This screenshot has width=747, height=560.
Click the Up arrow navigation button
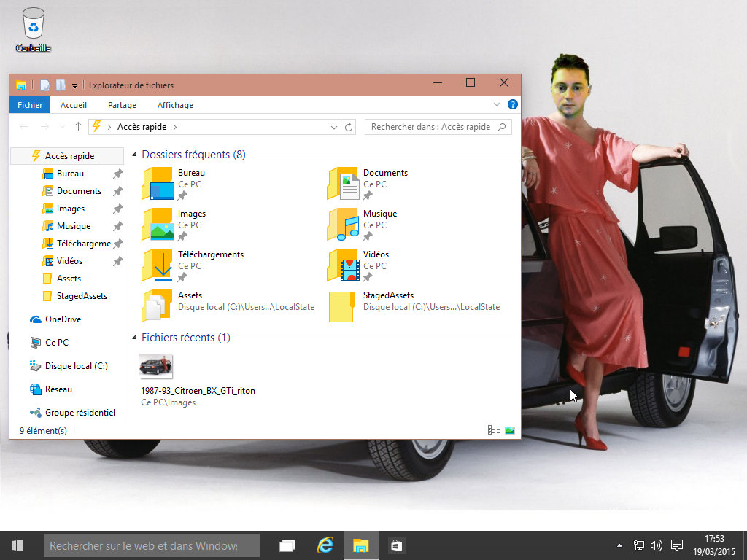(x=79, y=127)
